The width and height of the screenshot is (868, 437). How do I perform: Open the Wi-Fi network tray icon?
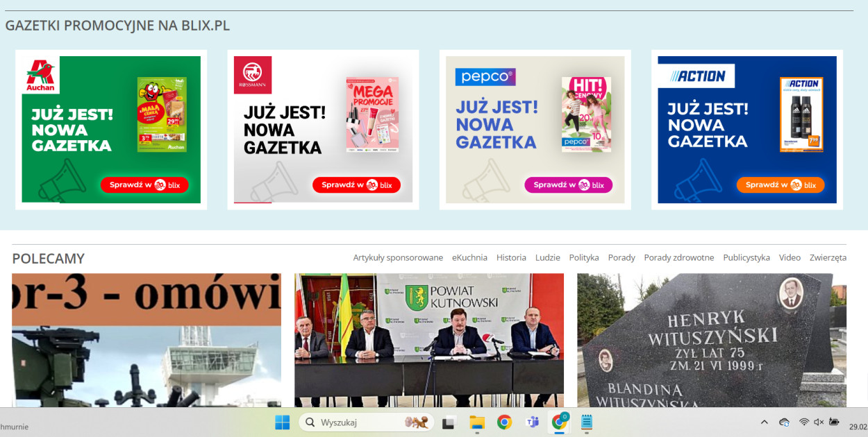(804, 422)
